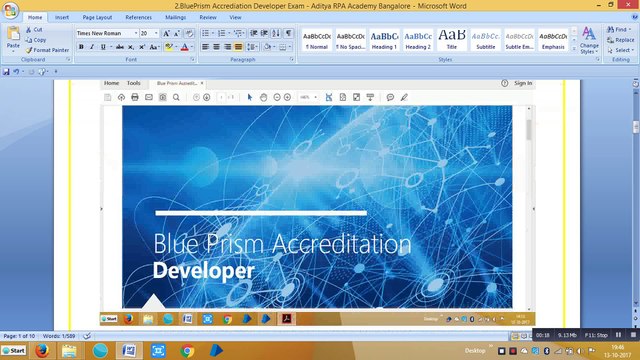Toggle Strikethrough formatting
The image size is (640, 360).
[120, 47]
